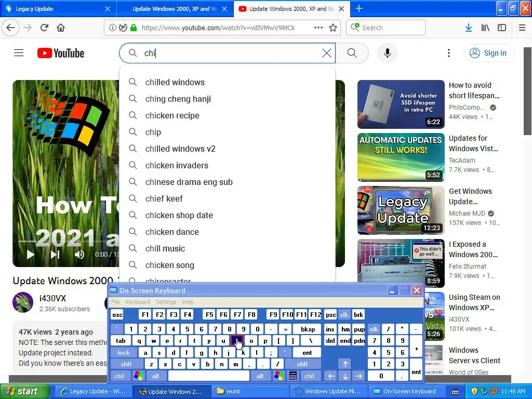Screen dimensions: 532x399
Task: Click bksp key on on-screen keyboard
Action: (x=308, y=329)
